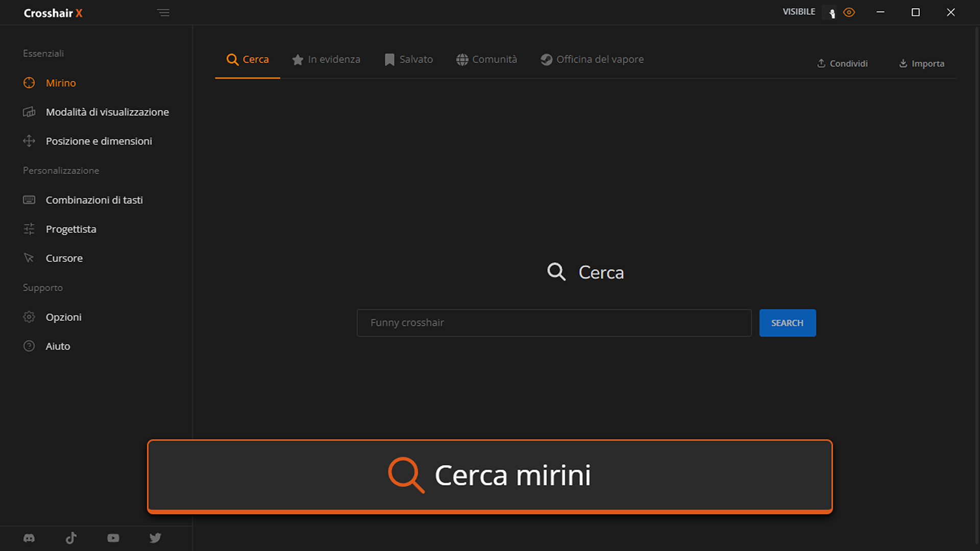The width and height of the screenshot is (980, 551).
Task: Minimize the Crosshair X window
Action: pyautogui.click(x=880, y=12)
